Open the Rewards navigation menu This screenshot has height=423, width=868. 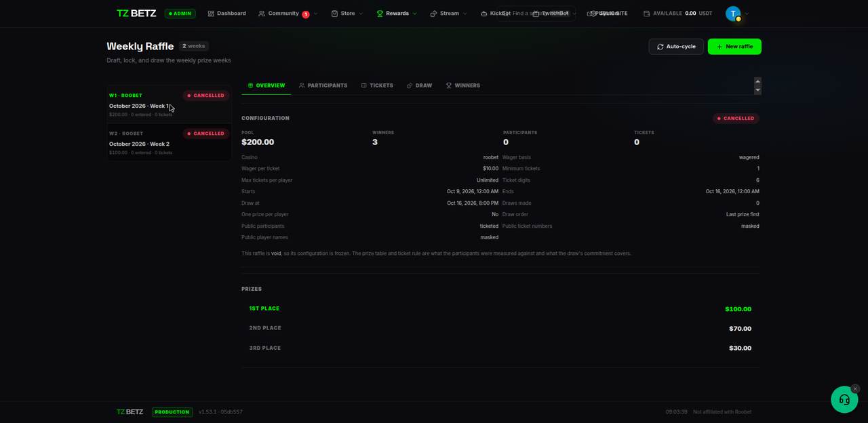397,14
